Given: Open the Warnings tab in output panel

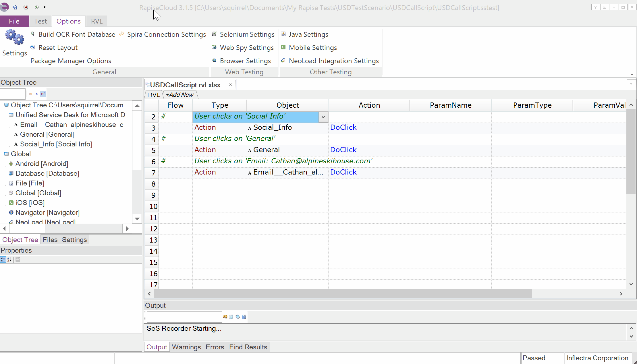Looking at the screenshot, I should point(186,347).
